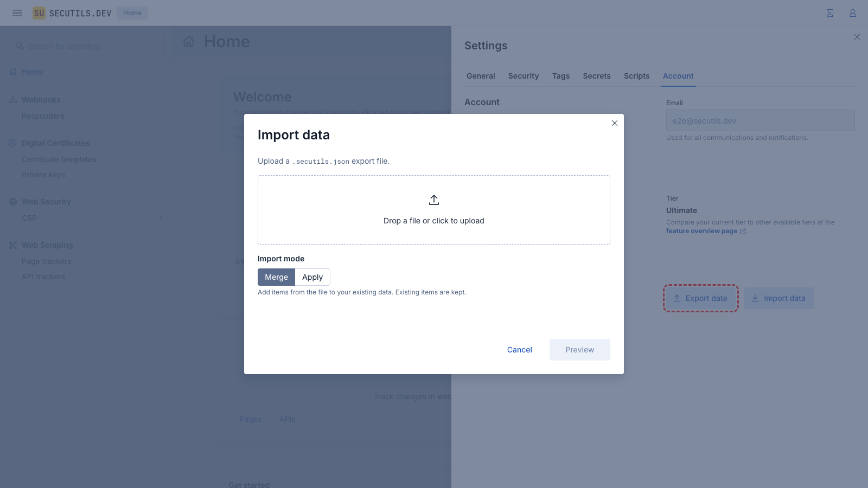This screenshot has height=488, width=868.
Task: Click the Secutils.dev SU logo
Action: click(39, 13)
